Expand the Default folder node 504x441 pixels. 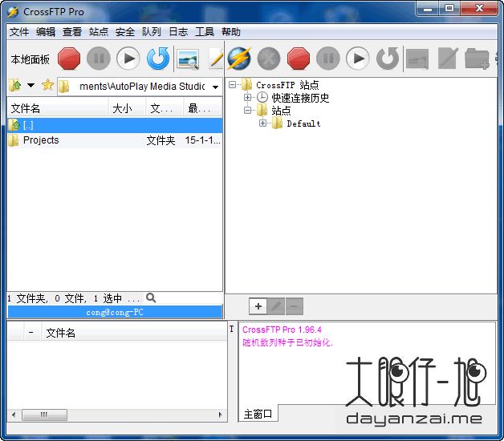pyautogui.click(x=262, y=123)
